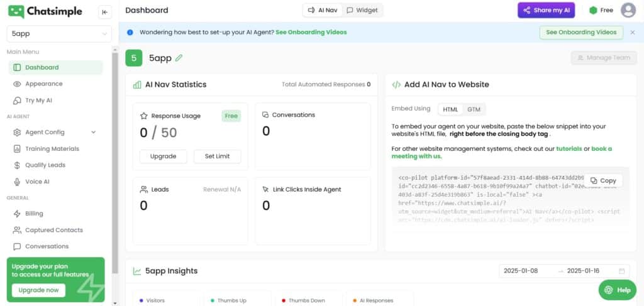The height and width of the screenshot is (306, 644).
Task: Open the calendar icon in date range
Action: click(621, 271)
